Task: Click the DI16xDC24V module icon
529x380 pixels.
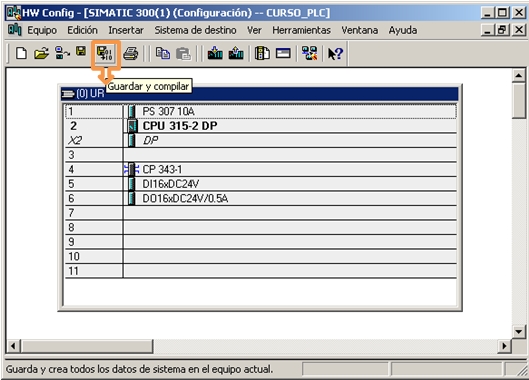Action: [x=132, y=184]
